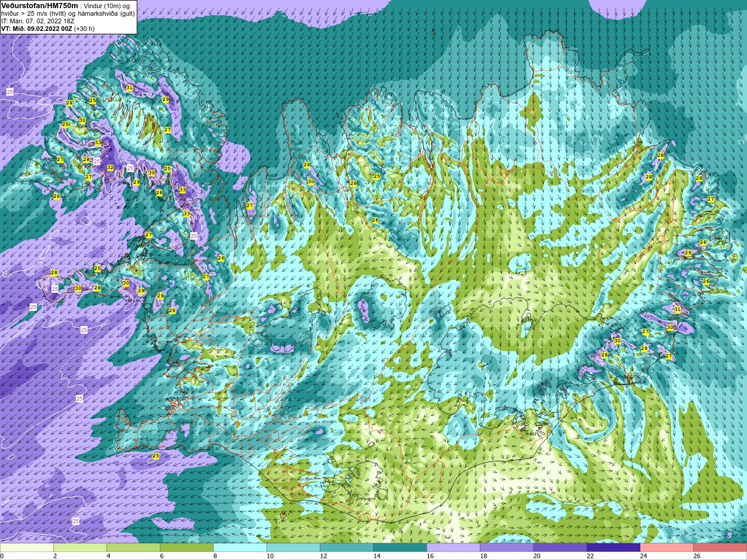Click the legend tick label '4'
The height and width of the screenshot is (560, 747).
[x=109, y=556]
